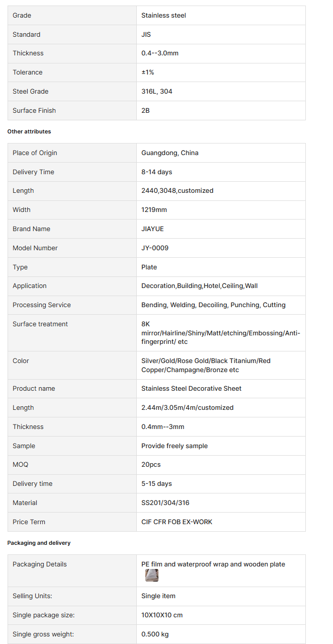
Task: Open the packaging details thumbnail image
Action: [152, 575]
